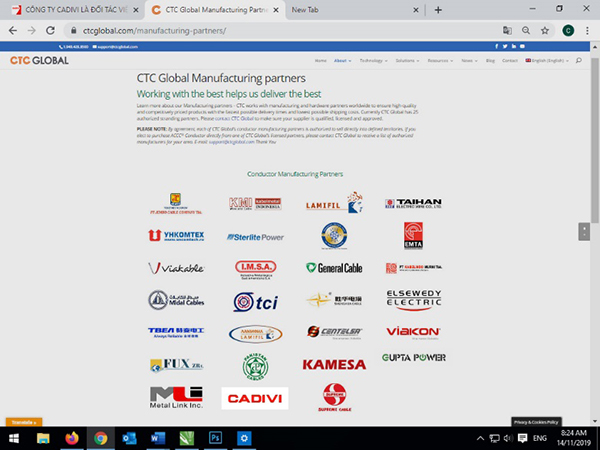Image resolution: width=600 pixels, height=450 pixels.
Task: Click the support email link in notice
Action: (x=232, y=142)
